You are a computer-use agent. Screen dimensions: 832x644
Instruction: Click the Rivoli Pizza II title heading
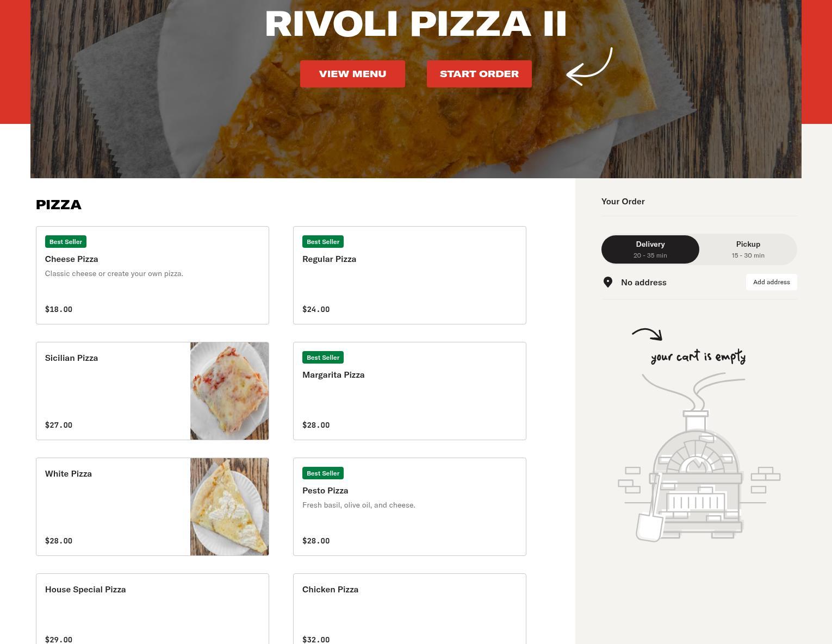(416, 24)
